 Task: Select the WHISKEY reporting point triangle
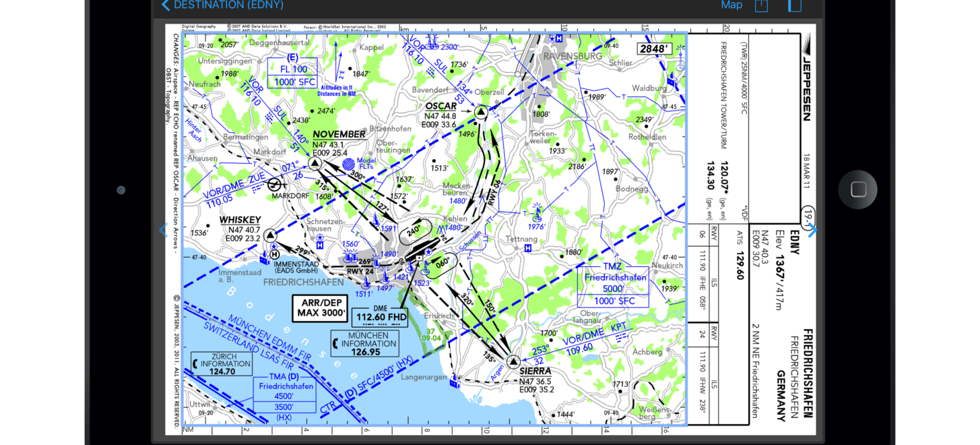tap(270, 235)
